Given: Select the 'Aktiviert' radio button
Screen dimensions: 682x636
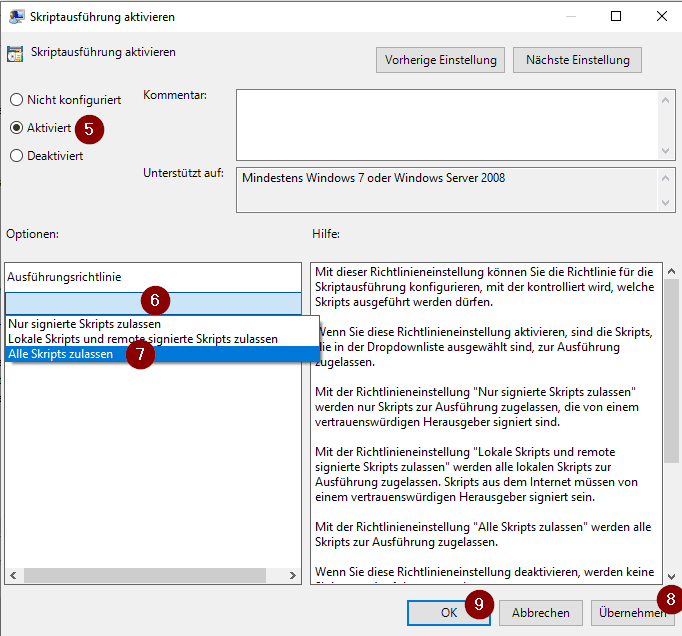Looking at the screenshot, I should coord(16,128).
